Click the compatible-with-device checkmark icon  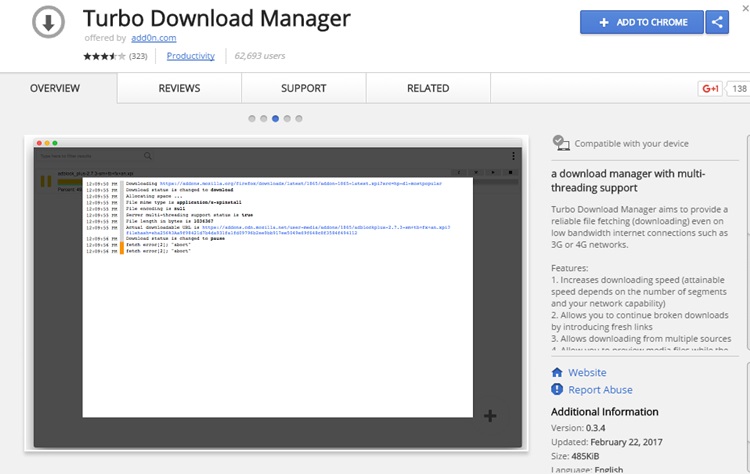tap(561, 143)
